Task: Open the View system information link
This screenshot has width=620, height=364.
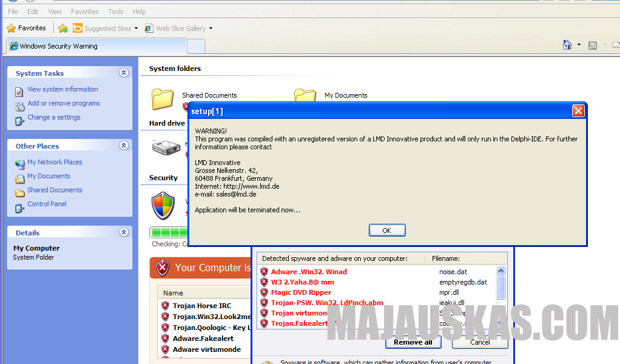Action: [x=63, y=89]
